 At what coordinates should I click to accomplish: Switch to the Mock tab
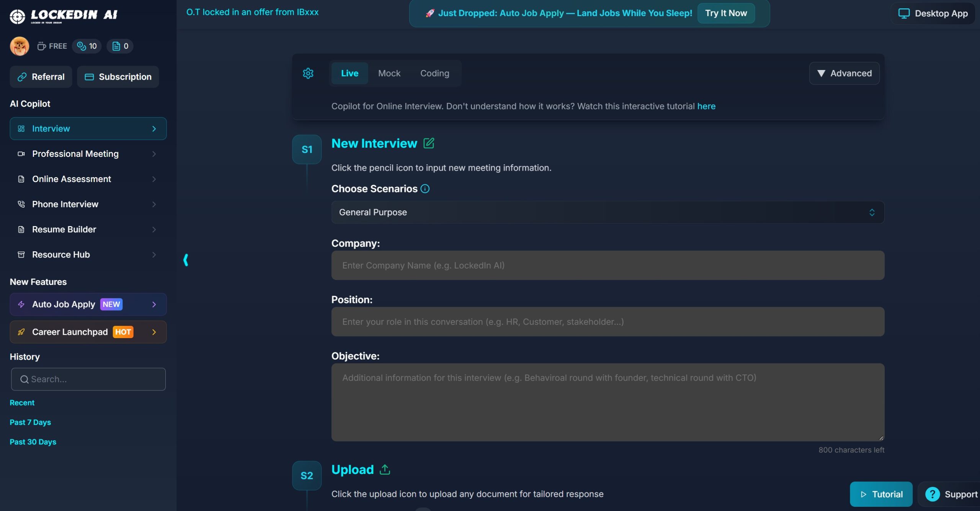389,73
